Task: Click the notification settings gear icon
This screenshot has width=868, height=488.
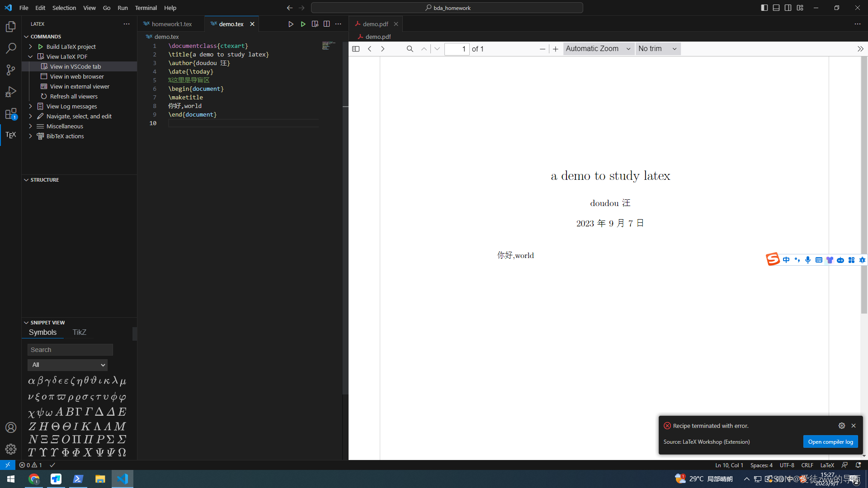Action: pos(841,426)
